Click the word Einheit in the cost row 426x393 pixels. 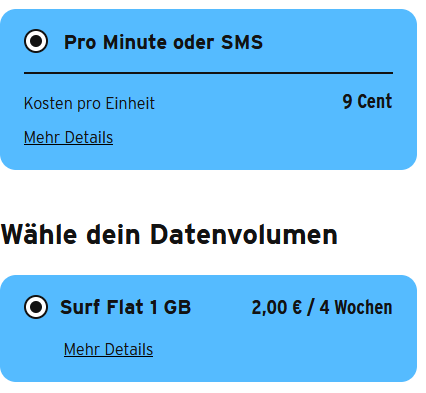130,103
